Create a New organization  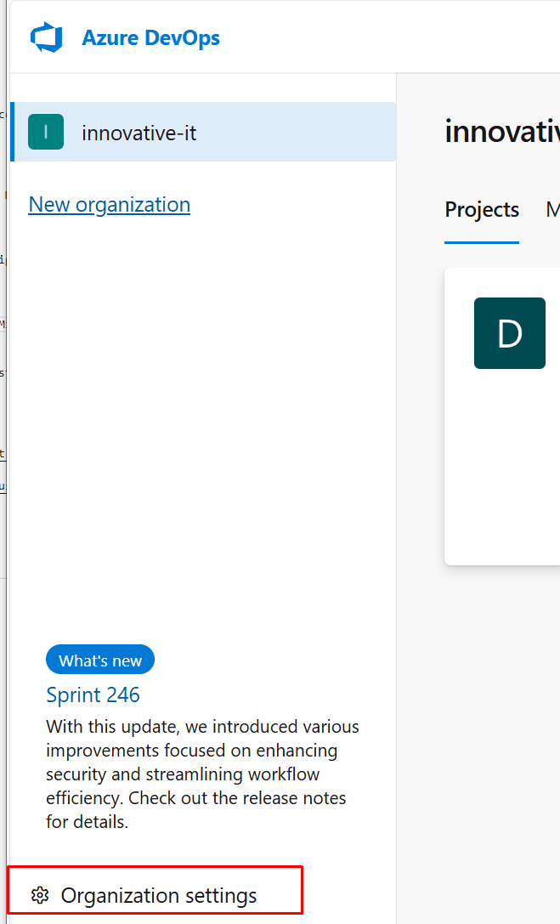coord(110,205)
